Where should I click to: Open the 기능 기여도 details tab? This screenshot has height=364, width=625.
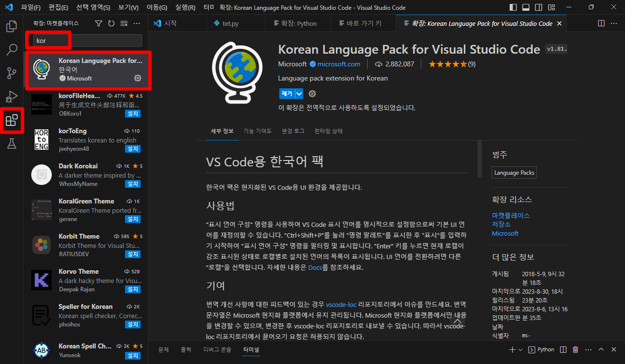point(257,131)
